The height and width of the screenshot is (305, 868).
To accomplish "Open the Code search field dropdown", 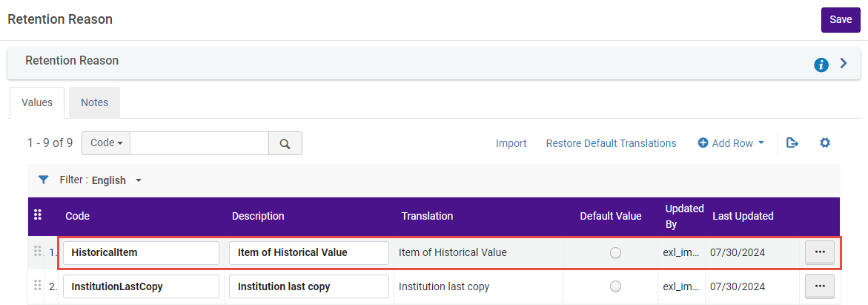I will click(x=106, y=144).
